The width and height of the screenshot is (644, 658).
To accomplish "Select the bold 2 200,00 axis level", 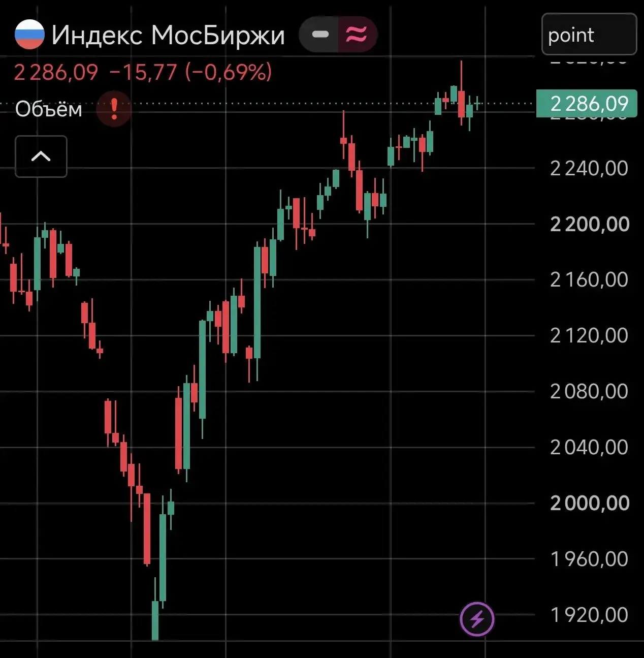I will (x=590, y=224).
